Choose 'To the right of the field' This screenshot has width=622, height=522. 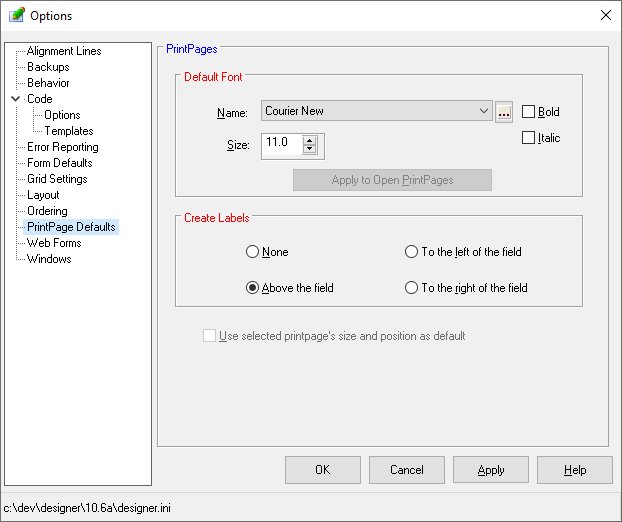point(411,288)
